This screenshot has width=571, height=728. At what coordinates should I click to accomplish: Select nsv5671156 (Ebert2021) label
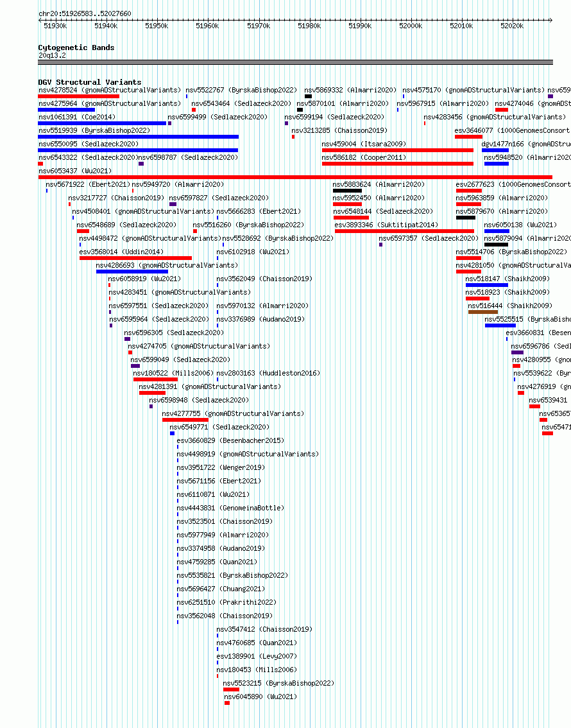click(219, 481)
